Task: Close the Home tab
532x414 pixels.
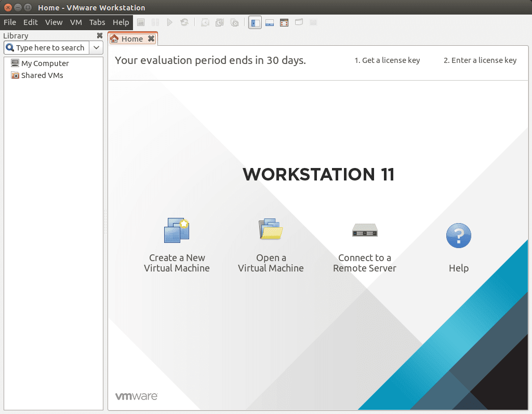Action: tap(151, 38)
